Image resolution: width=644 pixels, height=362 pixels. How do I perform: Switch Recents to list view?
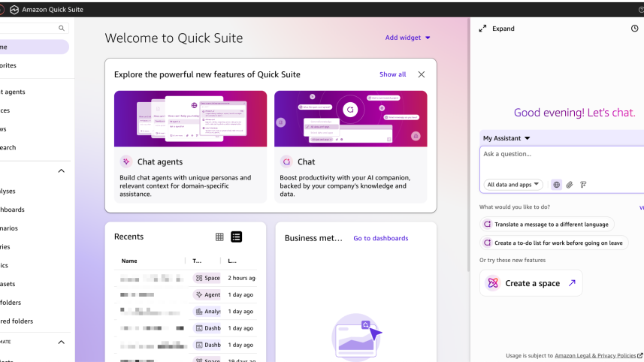pos(236,237)
